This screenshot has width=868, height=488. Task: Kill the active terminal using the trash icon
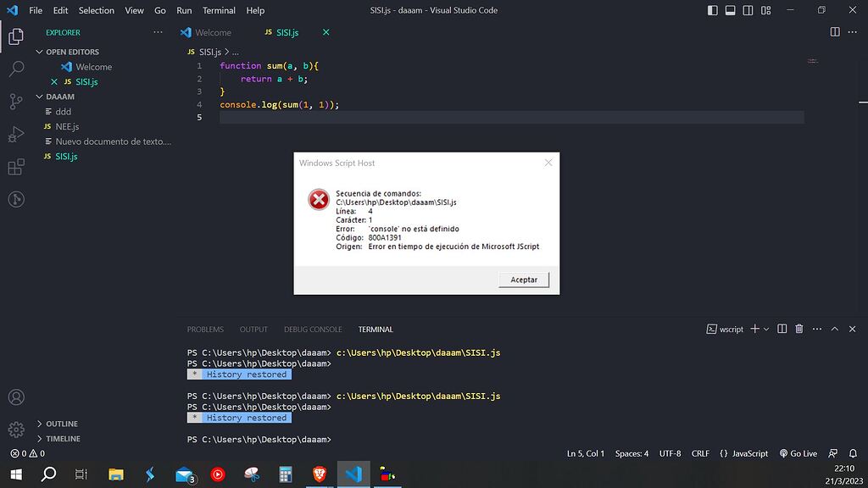pyautogui.click(x=798, y=329)
